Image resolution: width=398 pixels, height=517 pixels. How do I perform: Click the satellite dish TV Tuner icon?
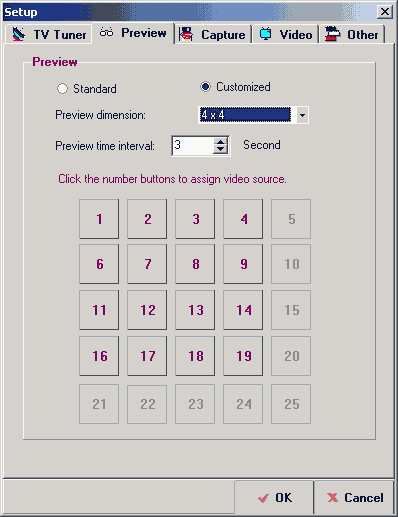[x=19, y=34]
